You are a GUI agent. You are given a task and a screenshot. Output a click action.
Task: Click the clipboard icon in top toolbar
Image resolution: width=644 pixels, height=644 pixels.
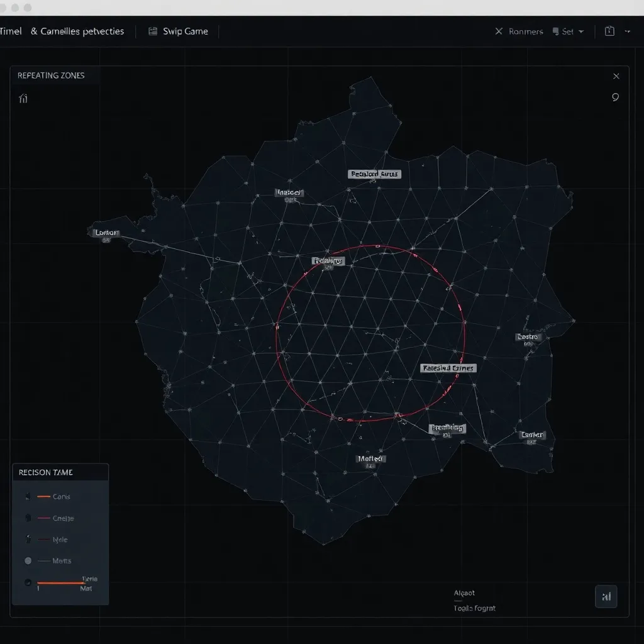coord(609,31)
